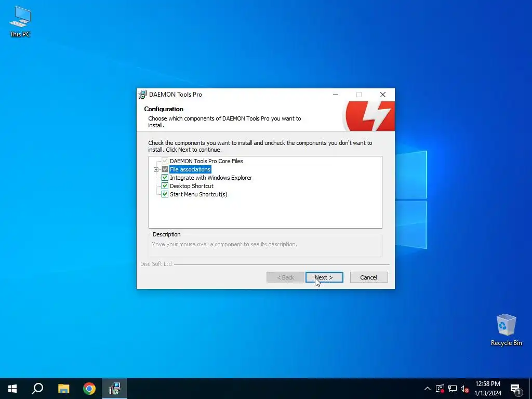Image resolution: width=532 pixels, height=399 pixels.
Task: Click the muted volume tray icon
Action: coord(464,389)
